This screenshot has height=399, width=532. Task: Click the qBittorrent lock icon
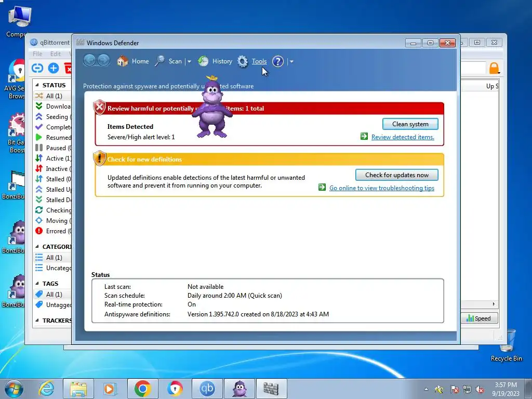click(x=494, y=68)
